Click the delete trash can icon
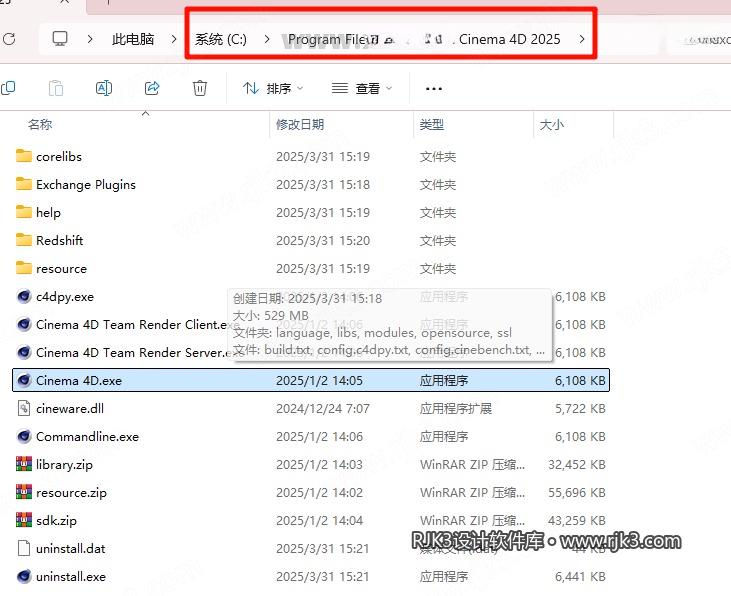 200,88
